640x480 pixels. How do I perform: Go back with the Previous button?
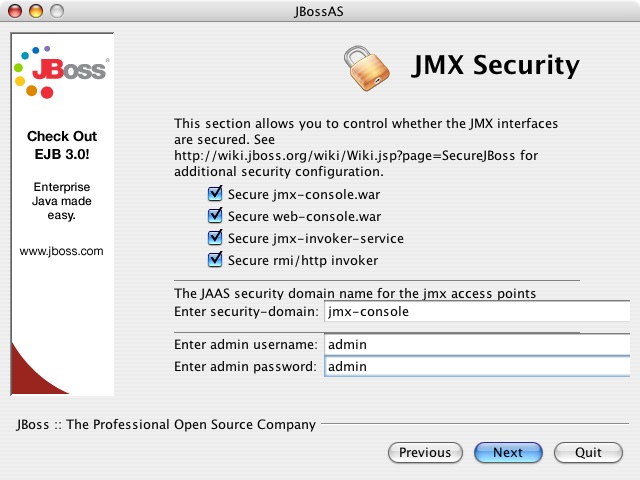pyautogui.click(x=425, y=453)
